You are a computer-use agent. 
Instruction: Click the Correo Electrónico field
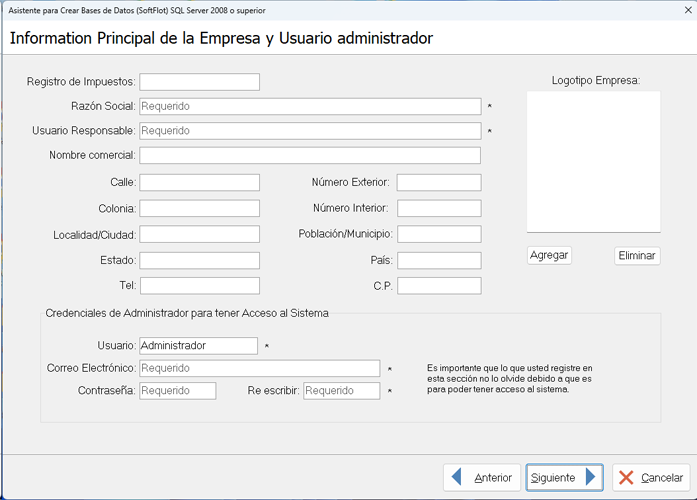(260, 368)
